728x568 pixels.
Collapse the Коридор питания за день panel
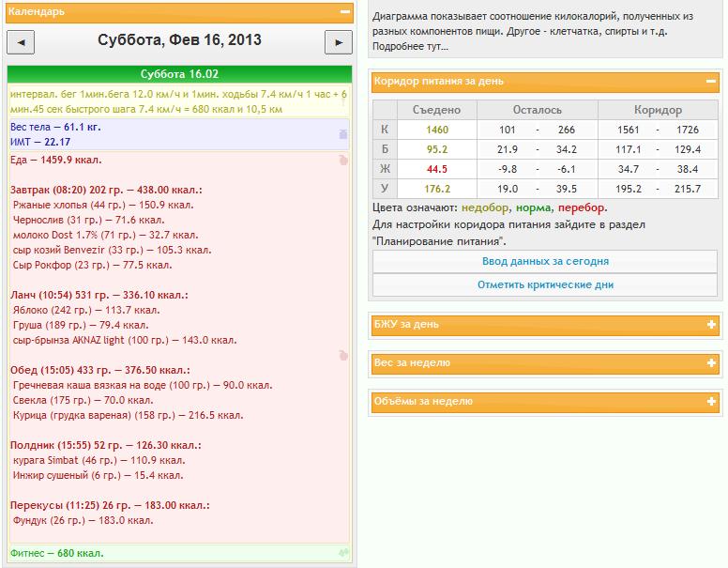coord(711,82)
